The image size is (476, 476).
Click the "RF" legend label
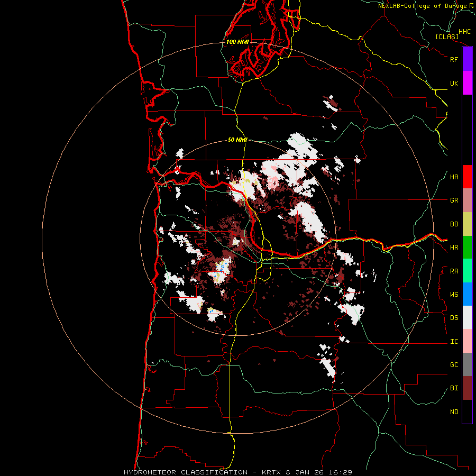click(x=454, y=59)
